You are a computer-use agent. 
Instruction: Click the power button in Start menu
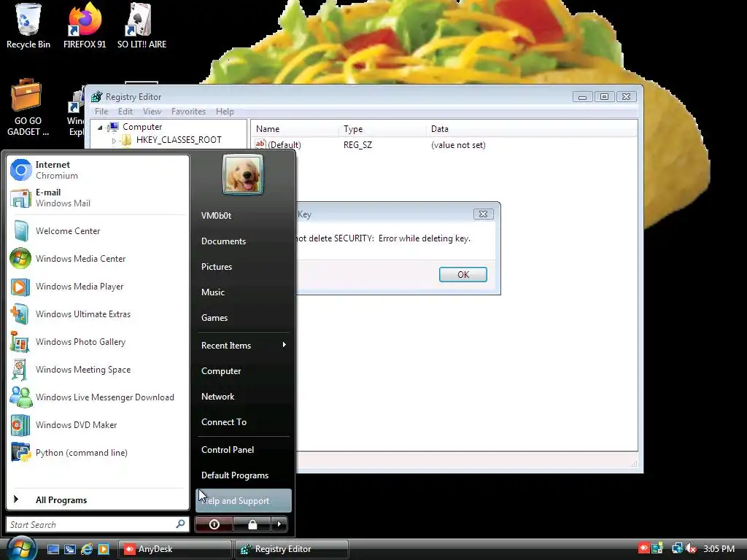click(x=214, y=524)
